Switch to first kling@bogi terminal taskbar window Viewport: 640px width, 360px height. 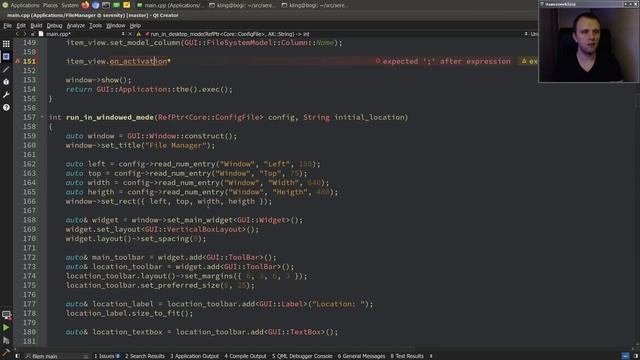pyautogui.click(x=244, y=5)
